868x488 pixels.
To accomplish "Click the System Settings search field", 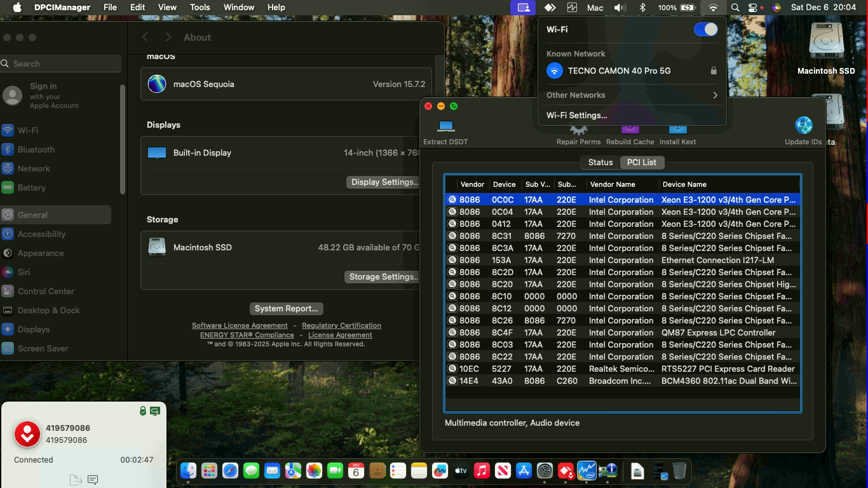I will (61, 64).
